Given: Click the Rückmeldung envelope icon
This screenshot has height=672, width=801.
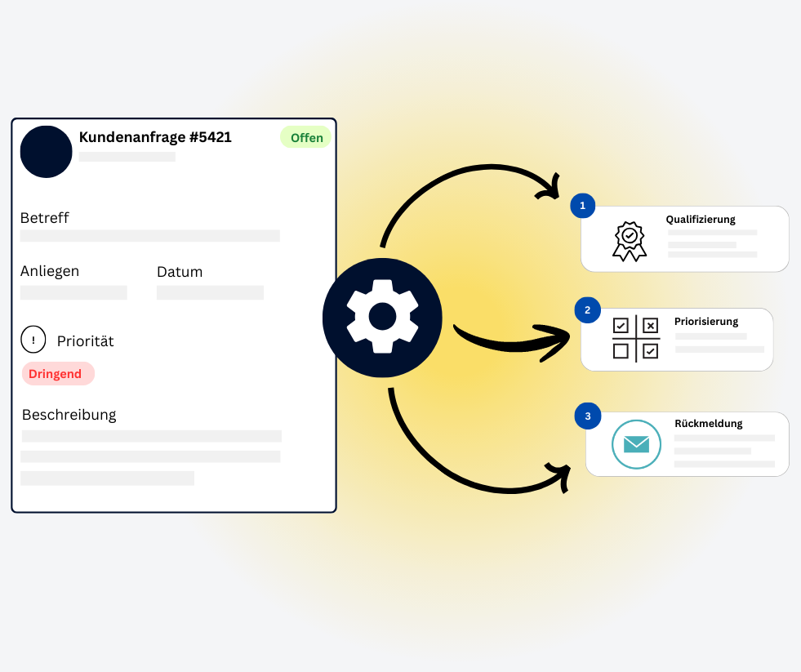Looking at the screenshot, I should [x=636, y=444].
